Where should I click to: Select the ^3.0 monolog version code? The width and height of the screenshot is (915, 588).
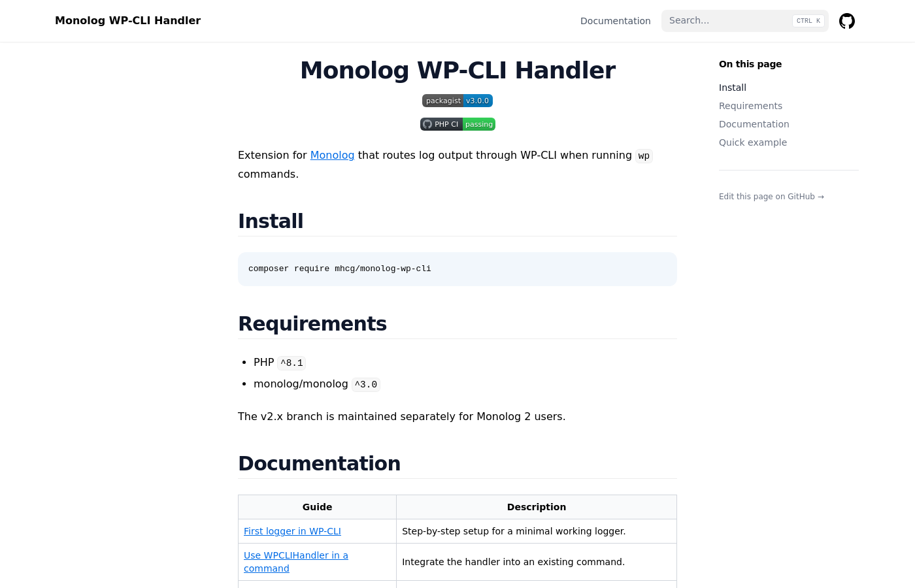point(366,384)
